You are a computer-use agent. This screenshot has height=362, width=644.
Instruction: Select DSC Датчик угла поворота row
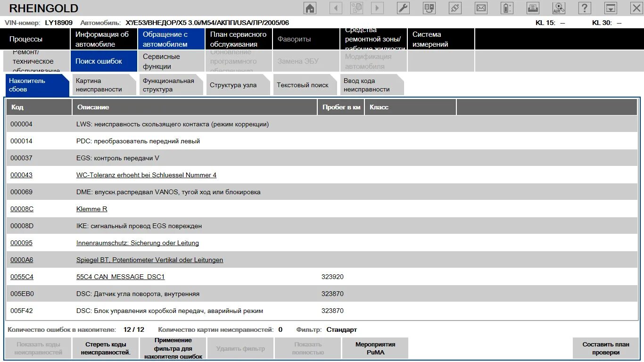coord(322,294)
